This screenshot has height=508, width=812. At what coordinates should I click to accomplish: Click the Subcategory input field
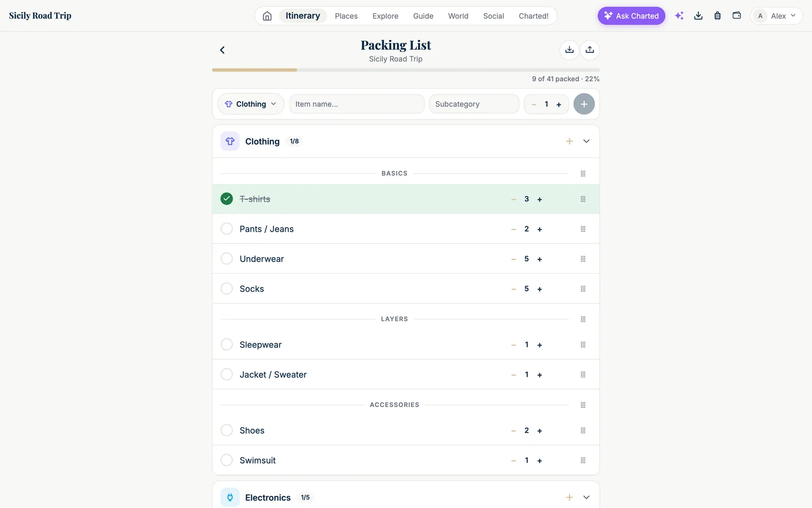[474, 104]
